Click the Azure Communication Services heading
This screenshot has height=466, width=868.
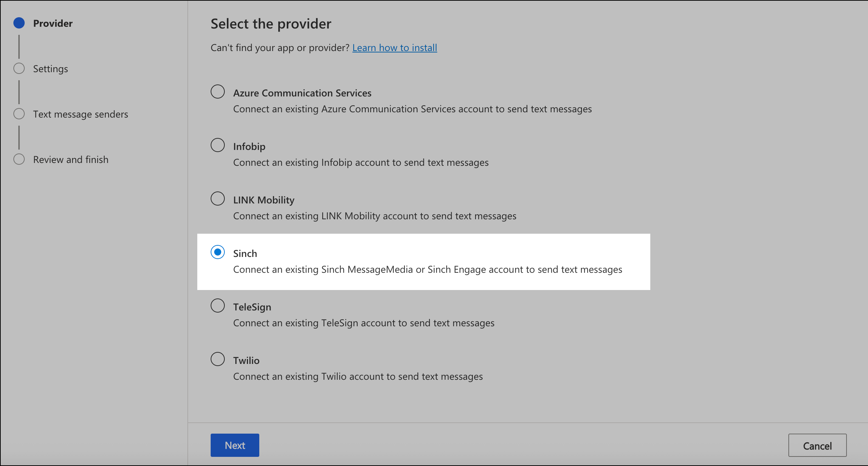pyautogui.click(x=302, y=93)
